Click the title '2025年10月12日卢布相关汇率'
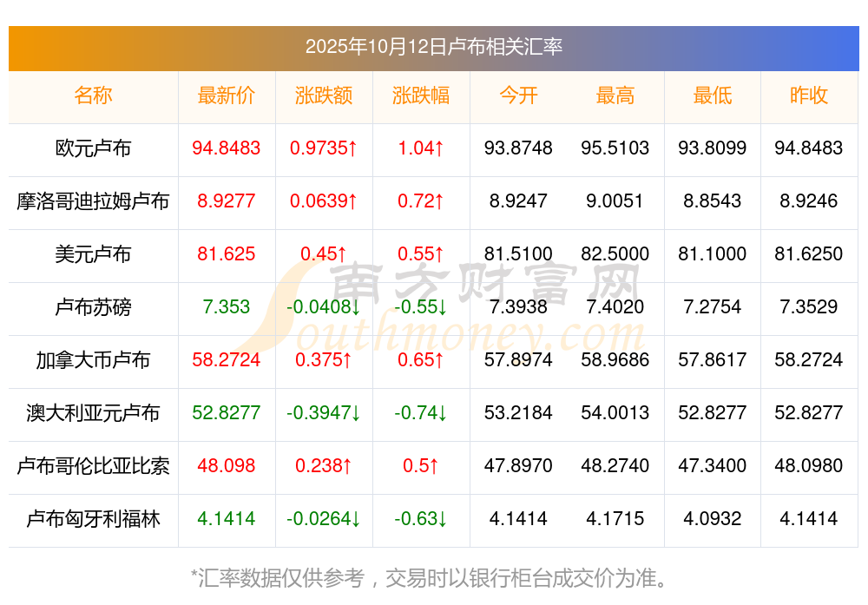Image resolution: width=868 pixels, height=605 pixels. click(433, 47)
